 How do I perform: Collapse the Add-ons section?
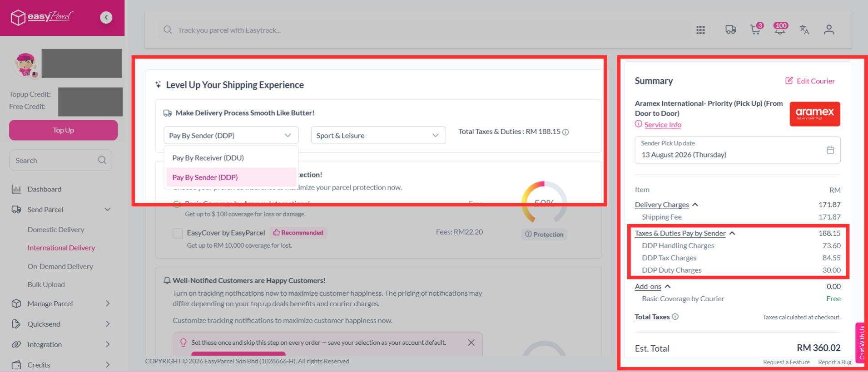click(x=668, y=286)
